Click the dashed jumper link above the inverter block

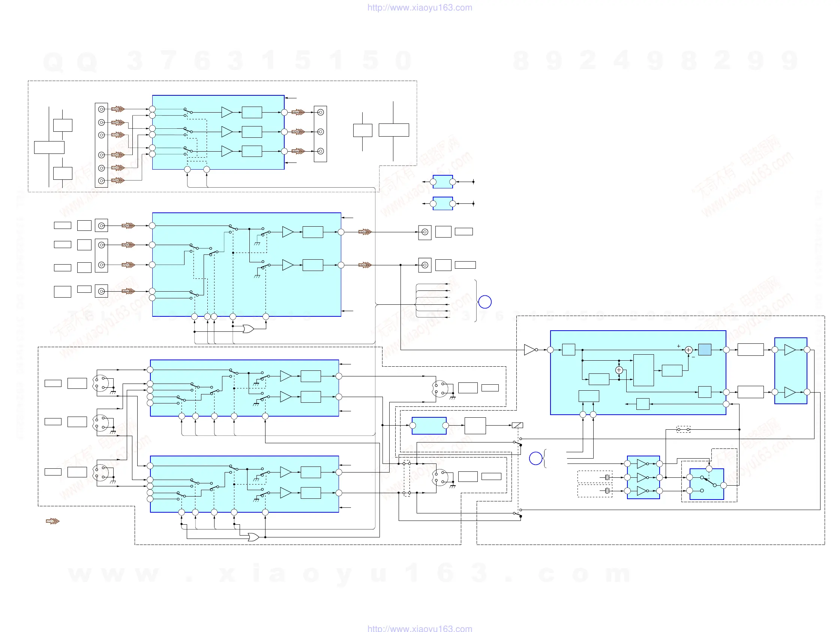point(683,429)
